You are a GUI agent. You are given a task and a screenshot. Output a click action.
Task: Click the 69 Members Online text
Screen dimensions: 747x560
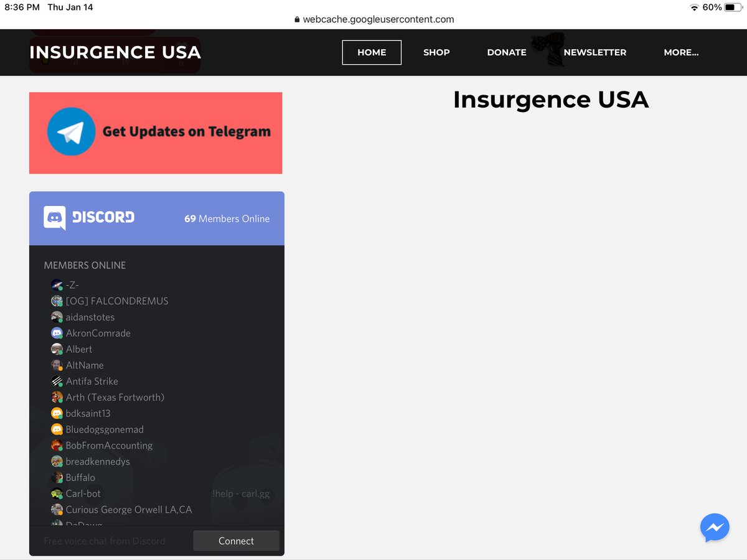click(227, 218)
